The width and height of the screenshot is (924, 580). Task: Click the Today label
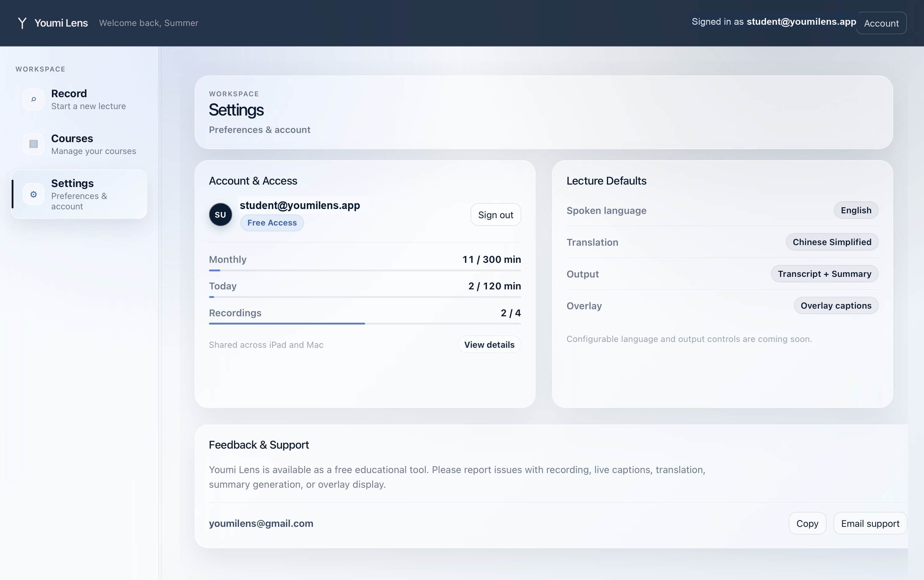(222, 286)
